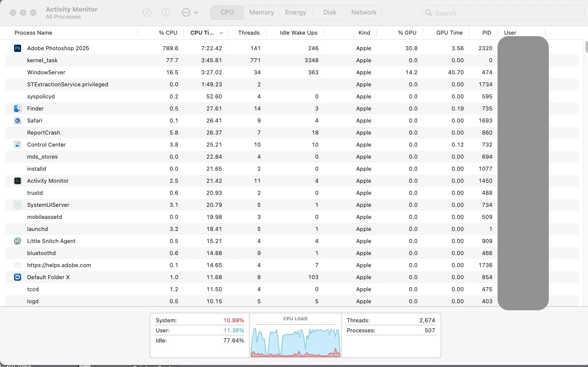
Task: Sort by % CPU column header
Action: [168, 33]
